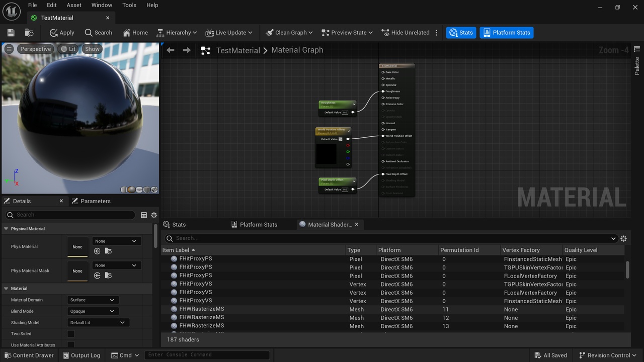644x362 pixels.
Task: Open the Shading Model dropdown
Action: click(99, 323)
